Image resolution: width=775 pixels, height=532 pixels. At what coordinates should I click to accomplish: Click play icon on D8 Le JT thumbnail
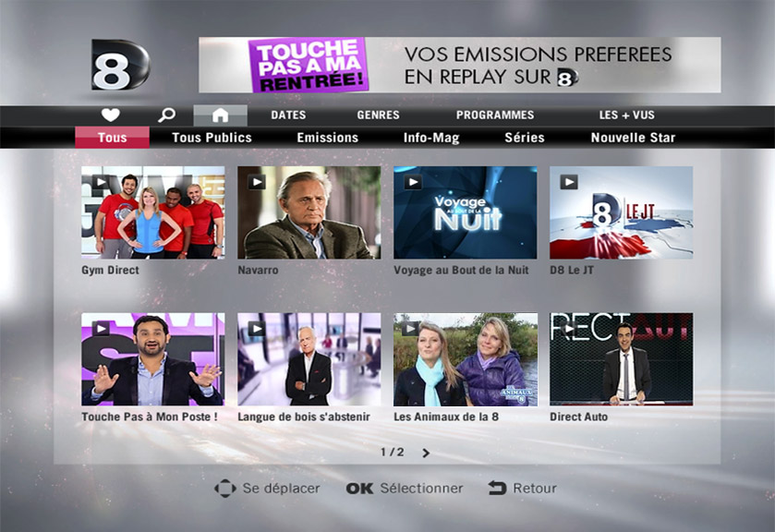click(x=569, y=182)
